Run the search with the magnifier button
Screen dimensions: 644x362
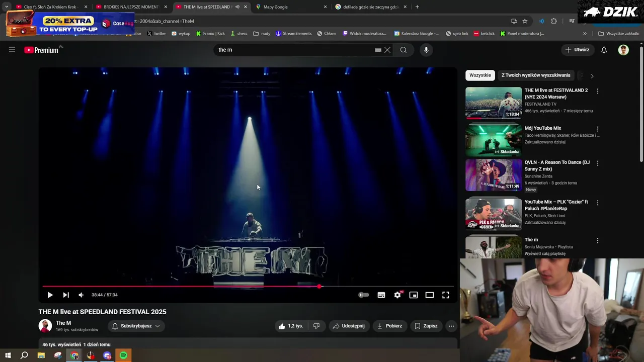(404, 50)
